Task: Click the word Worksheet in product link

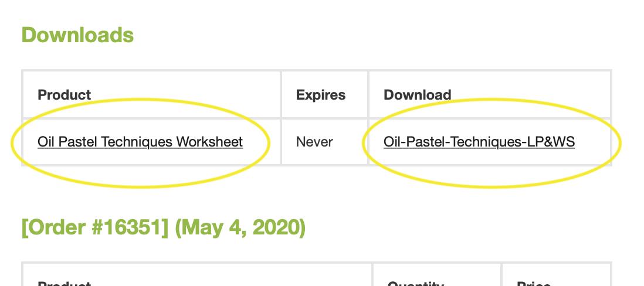Action: (209, 142)
